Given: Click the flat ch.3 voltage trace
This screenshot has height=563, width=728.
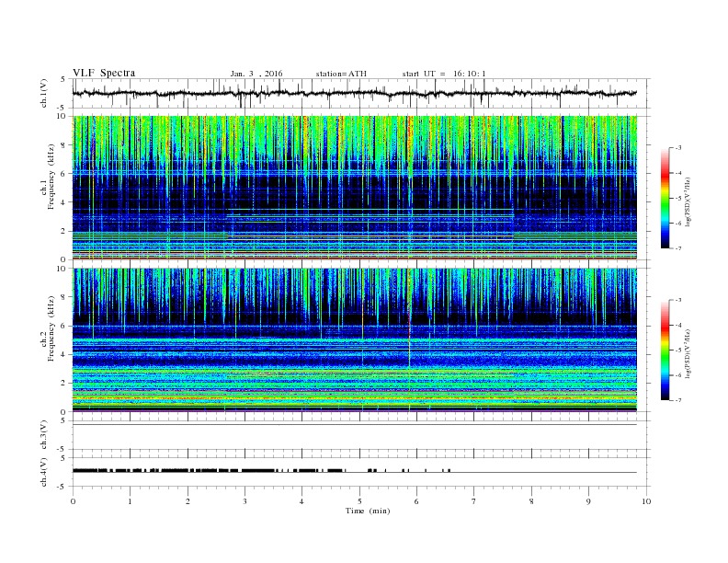Looking at the screenshot, I should 354,425.
